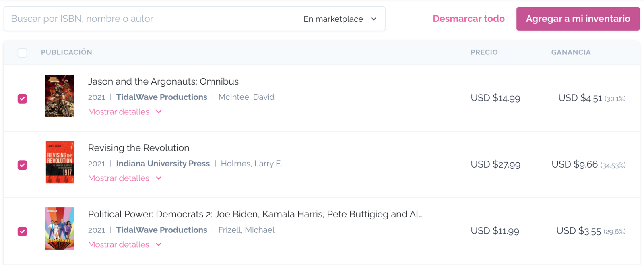Image resolution: width=644 pixels, height=265 pixels.
Task: Click the Desmarcar todo link
Action: (x=469, y=19)
